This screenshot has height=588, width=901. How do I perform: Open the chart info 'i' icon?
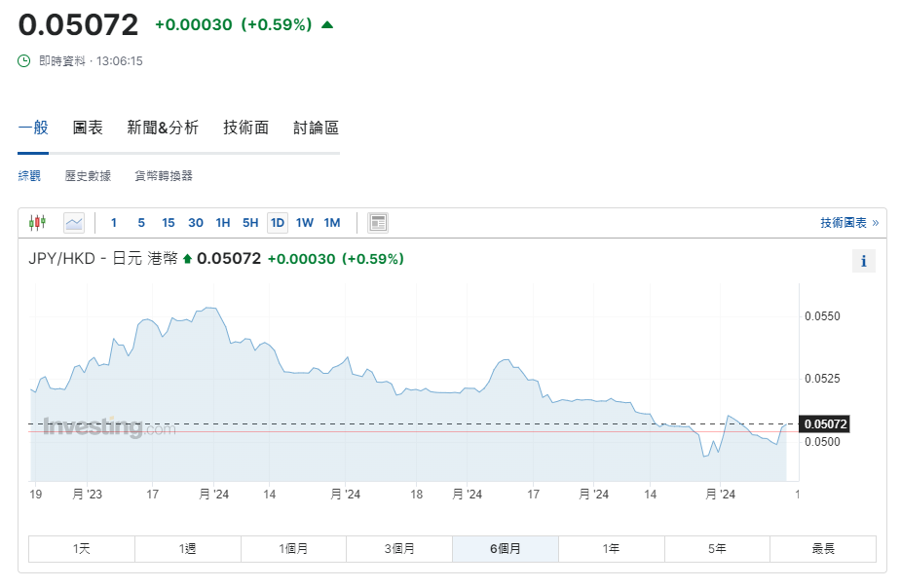[863, 261]
